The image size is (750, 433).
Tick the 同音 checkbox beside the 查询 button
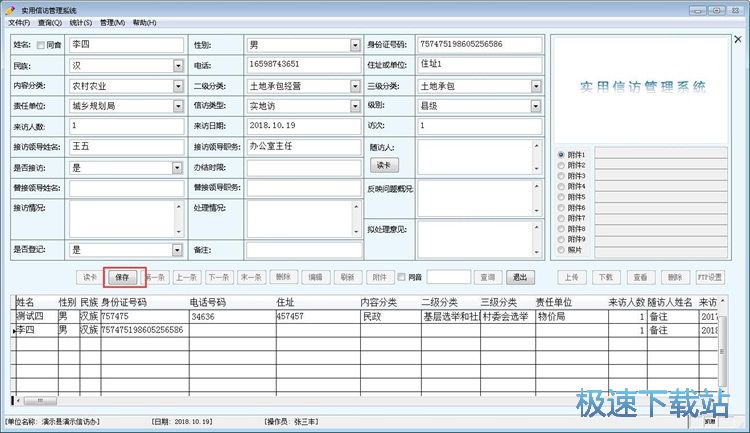click(401, 277)
